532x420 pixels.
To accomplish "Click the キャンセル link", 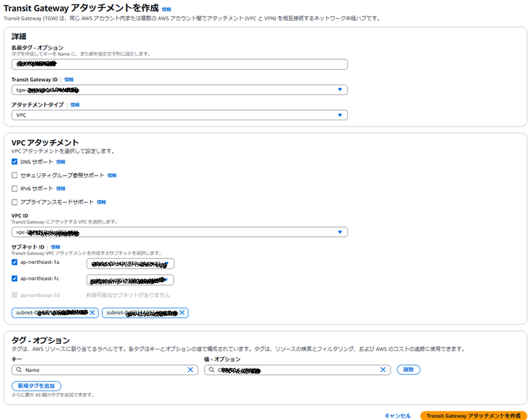I will [397, 416].
